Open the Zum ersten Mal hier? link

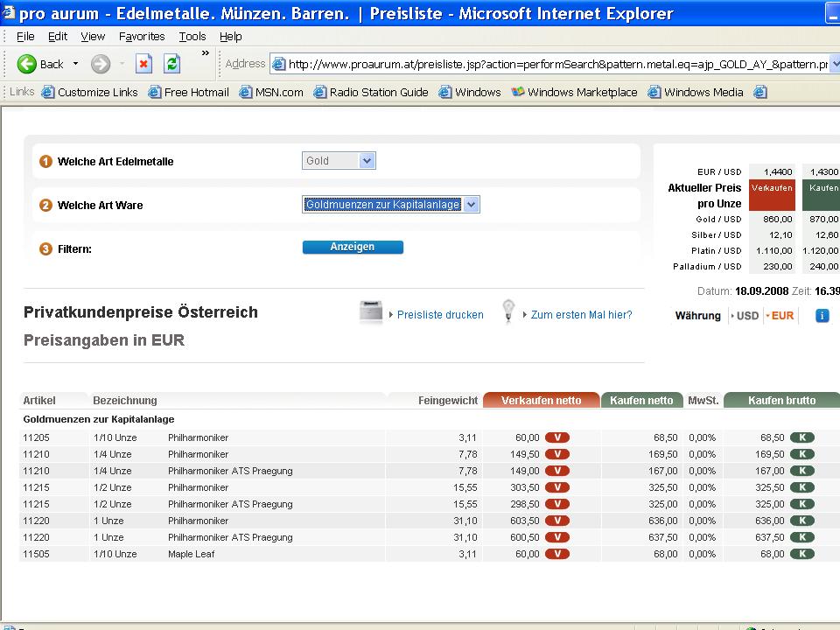click(581, 315)
